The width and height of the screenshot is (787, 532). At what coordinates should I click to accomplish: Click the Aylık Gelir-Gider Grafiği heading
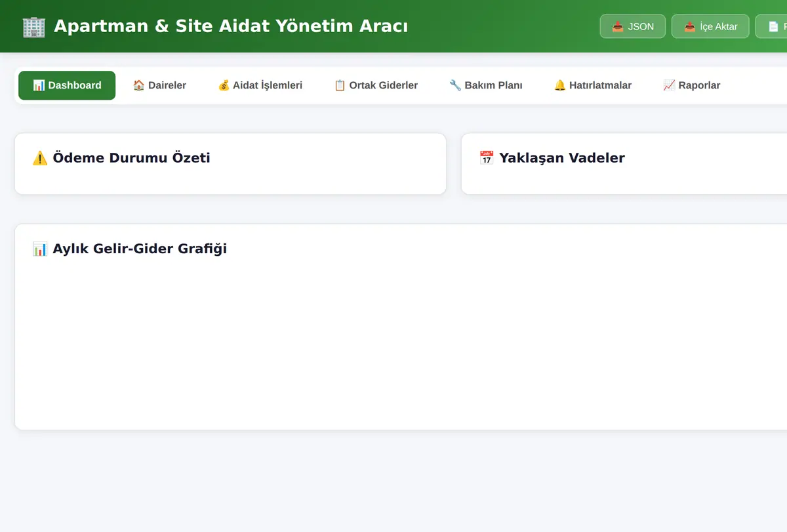(x=140, y=249)
